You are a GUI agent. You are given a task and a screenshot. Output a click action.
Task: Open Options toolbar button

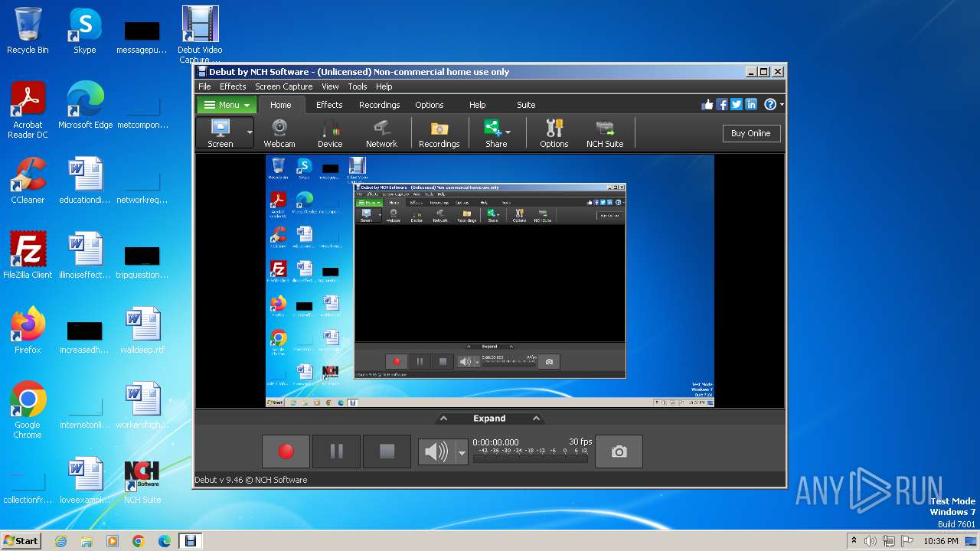[554, 133]
